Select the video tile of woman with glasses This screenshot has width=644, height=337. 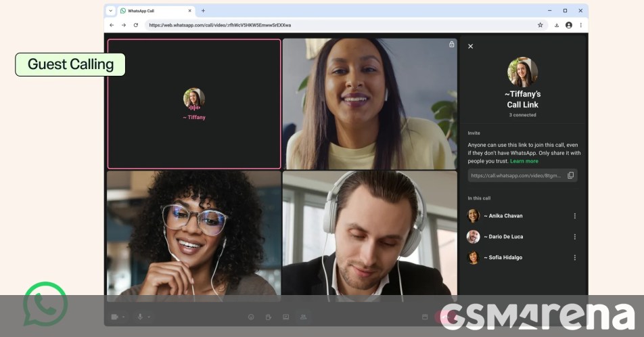coord(194,236)
